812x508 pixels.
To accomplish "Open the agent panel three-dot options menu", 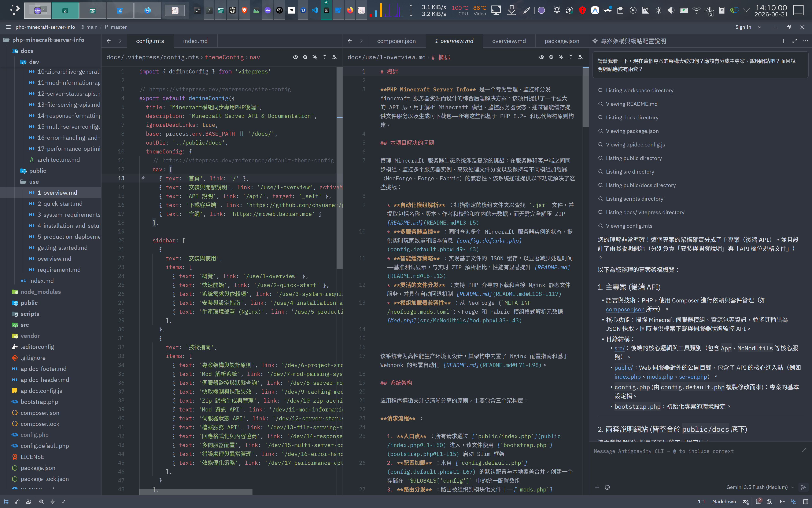I will click(806, 41).
